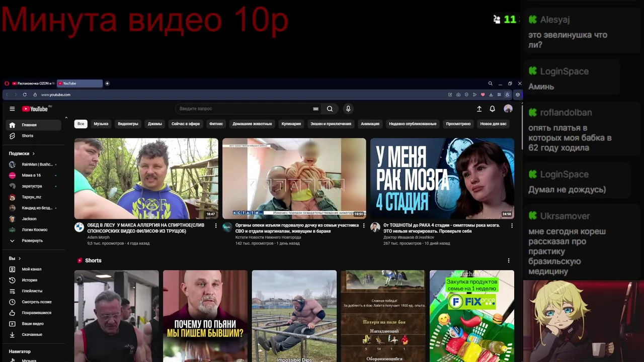
Task: Open the Shorts shelf three-dot menu
Action: click(509, 260)
